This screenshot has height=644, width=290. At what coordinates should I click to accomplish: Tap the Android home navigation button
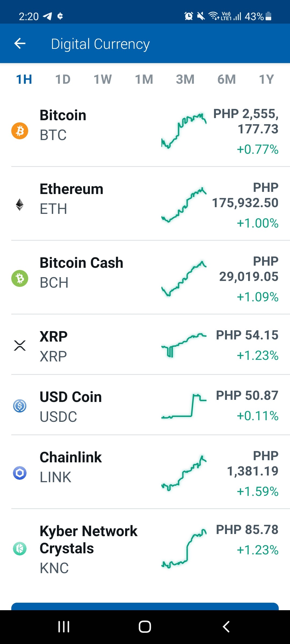click(x=145, y=627)
